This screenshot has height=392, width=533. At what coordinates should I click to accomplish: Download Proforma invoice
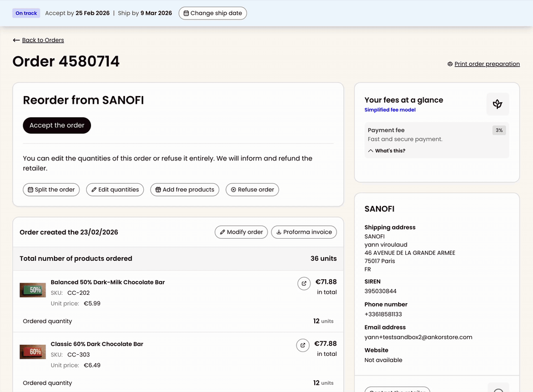click(x=304, y=232)
